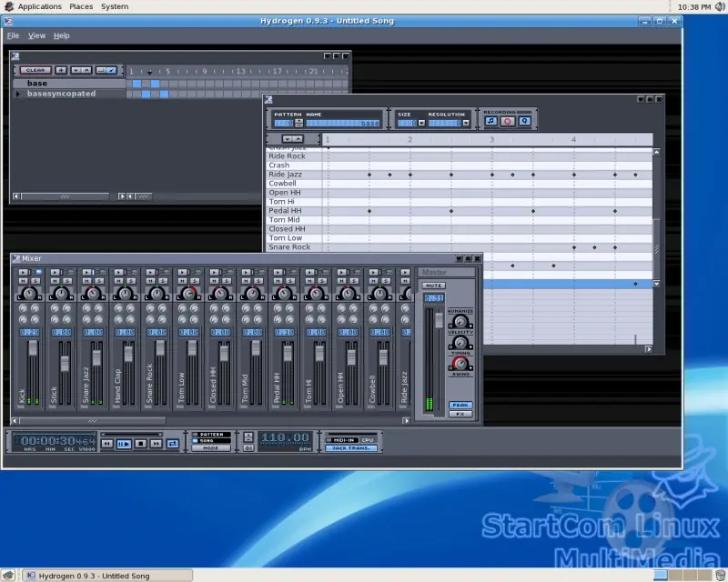The image size is (728, 582).
Task: Select the select-mode icon in song editor
Action: click(x=101, y=70)
